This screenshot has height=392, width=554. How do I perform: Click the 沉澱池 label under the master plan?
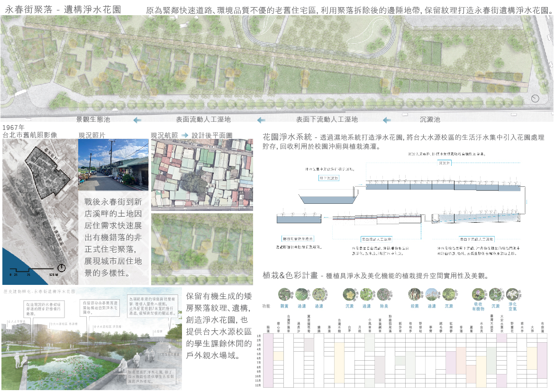[x=430, y=120]
